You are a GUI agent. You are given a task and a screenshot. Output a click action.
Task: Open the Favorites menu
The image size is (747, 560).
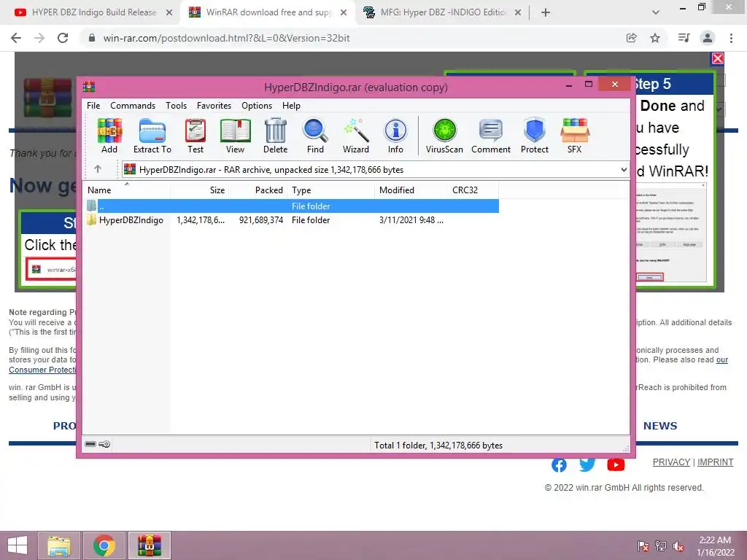(x=214, y=106)
